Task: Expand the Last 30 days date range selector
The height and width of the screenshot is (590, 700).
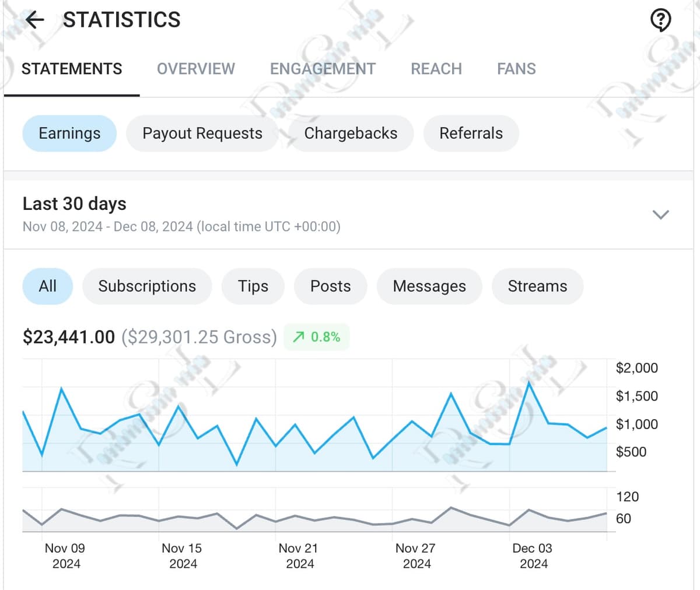Action: coord(74,204)
